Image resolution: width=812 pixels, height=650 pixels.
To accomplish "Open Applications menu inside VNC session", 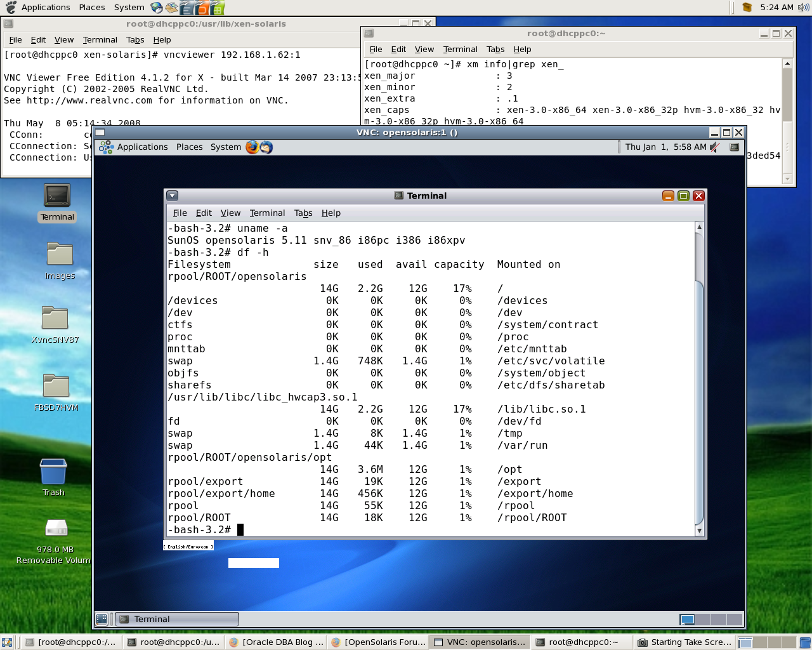I will 143,147.
